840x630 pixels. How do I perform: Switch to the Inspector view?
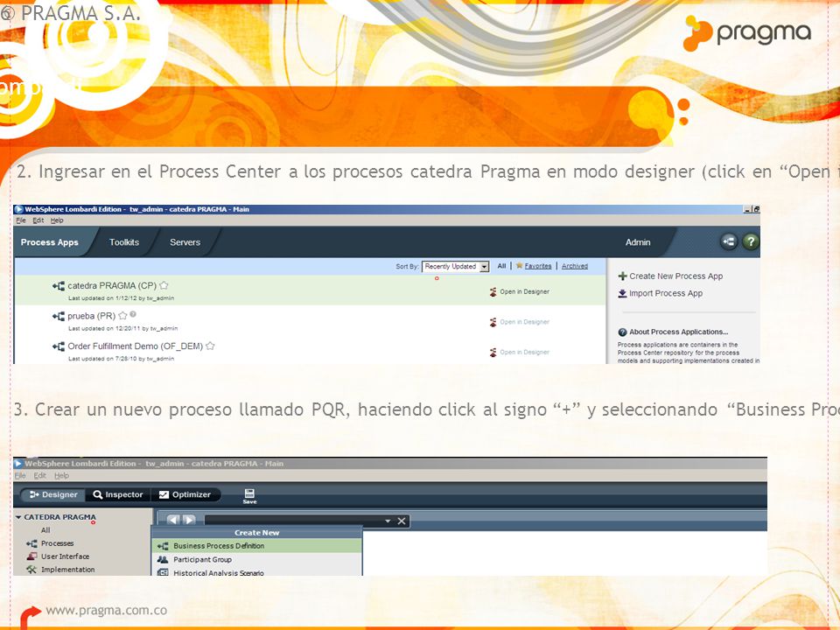(x=118, y=494)
